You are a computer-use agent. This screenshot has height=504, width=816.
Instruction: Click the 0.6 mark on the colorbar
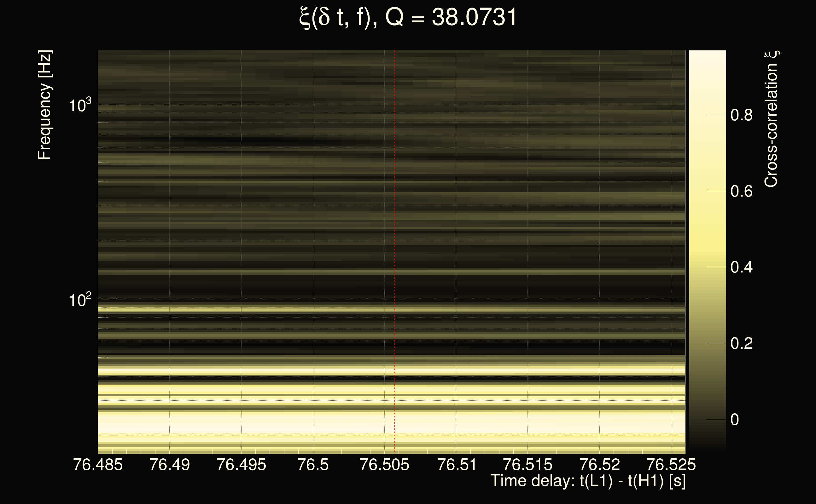[741, 191]
